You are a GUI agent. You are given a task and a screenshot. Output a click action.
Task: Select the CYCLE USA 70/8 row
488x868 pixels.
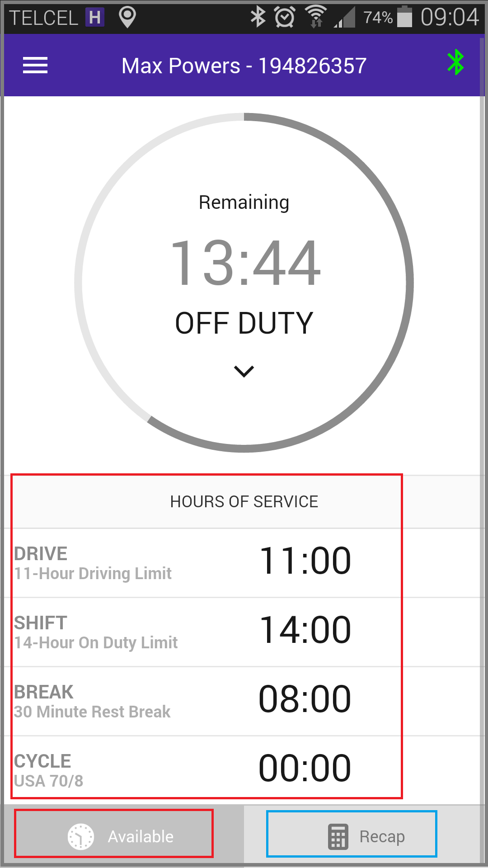point(244,770)
